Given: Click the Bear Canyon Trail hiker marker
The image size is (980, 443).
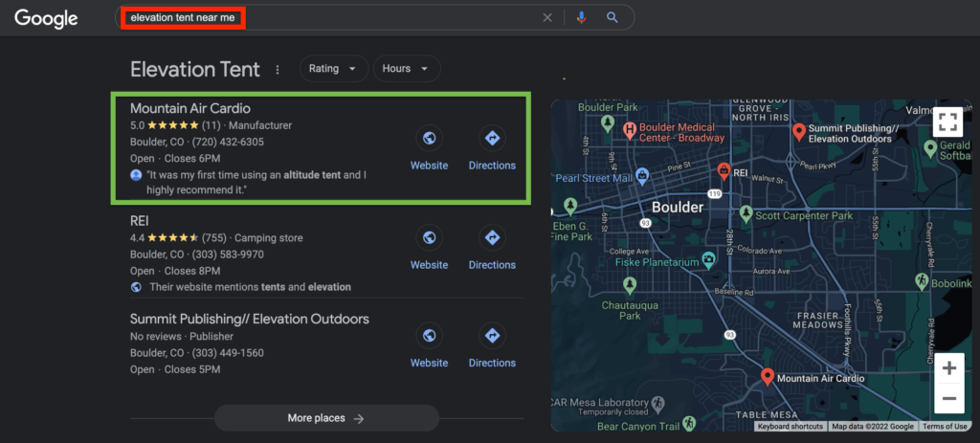Looking at the screenshot, I should 689,424.
